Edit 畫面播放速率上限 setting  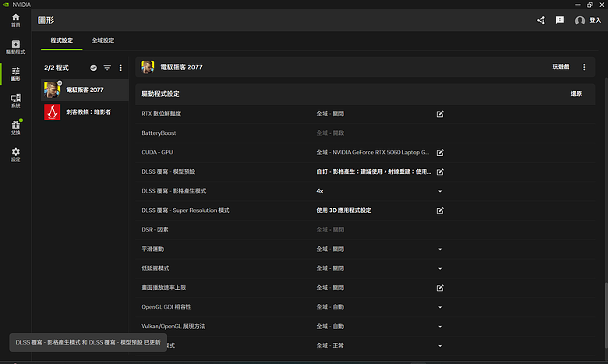pyautogui.click(x=440, y=288)
